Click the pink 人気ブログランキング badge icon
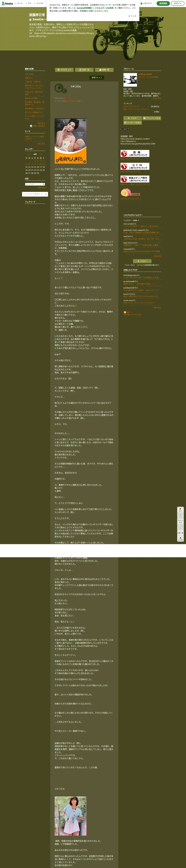186x868 pixels. point(130,192)
